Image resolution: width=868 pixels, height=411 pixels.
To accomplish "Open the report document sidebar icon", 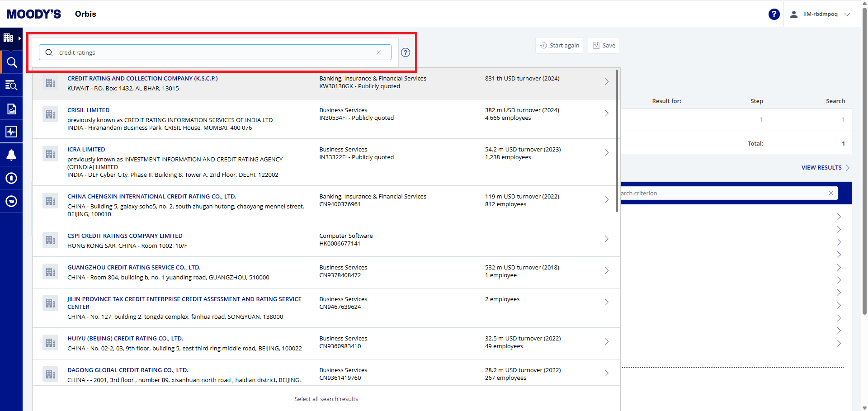I will click(11, 109).
